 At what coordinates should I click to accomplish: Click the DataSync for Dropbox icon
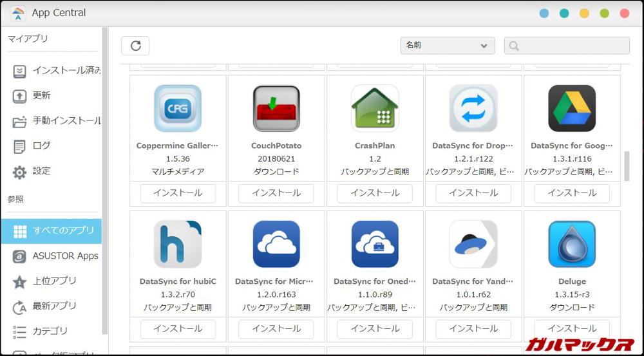pos(473,108)
